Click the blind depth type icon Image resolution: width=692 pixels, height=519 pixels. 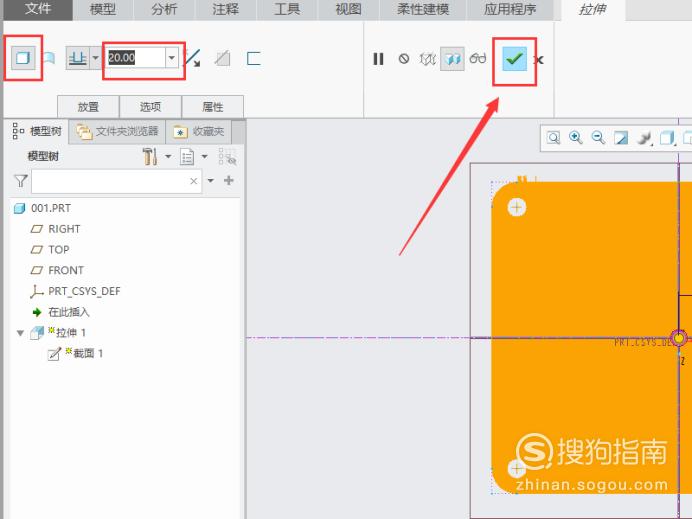[77, 58]
